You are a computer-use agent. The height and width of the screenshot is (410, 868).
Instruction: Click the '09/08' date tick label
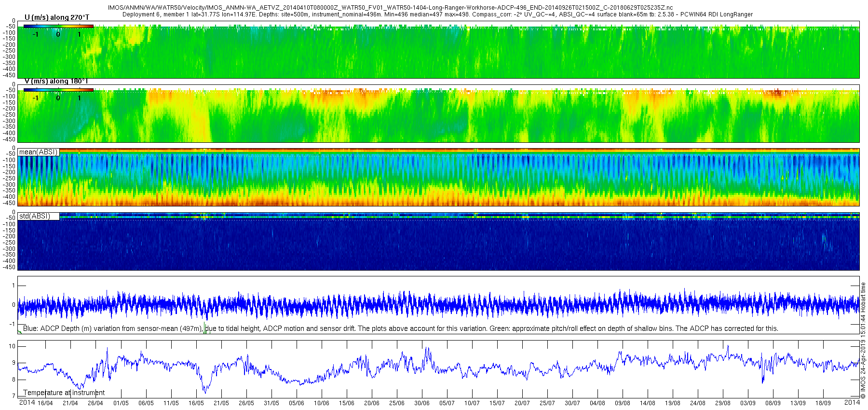[x=622, y=403]
